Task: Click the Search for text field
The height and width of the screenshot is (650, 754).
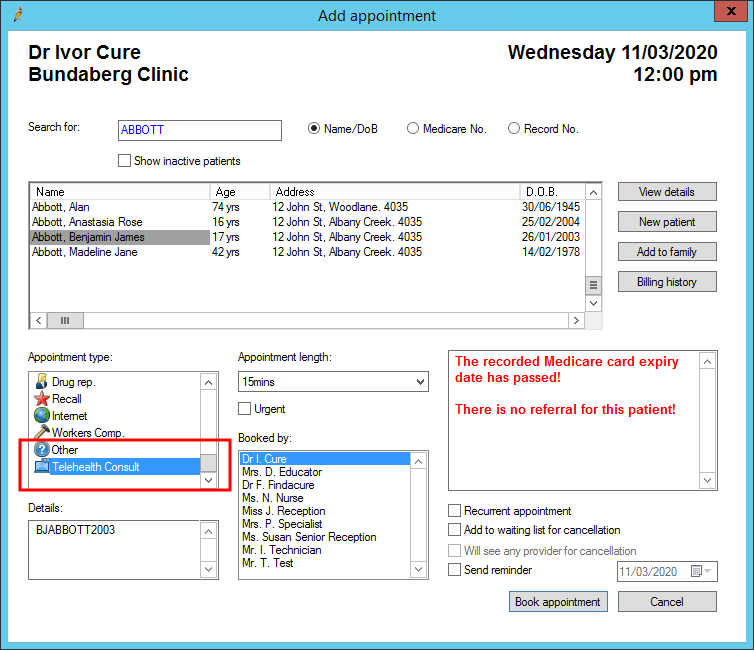Action: click(199, 130)
